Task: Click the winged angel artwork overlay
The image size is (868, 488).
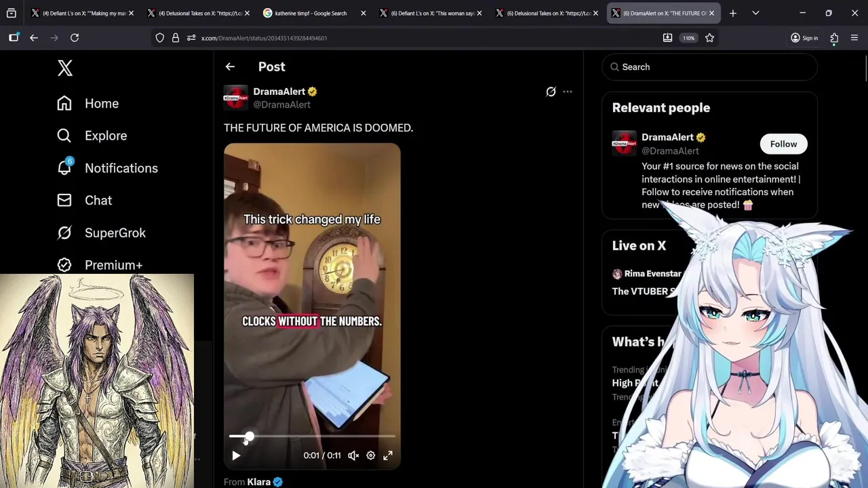Action: tap(97, 381)
